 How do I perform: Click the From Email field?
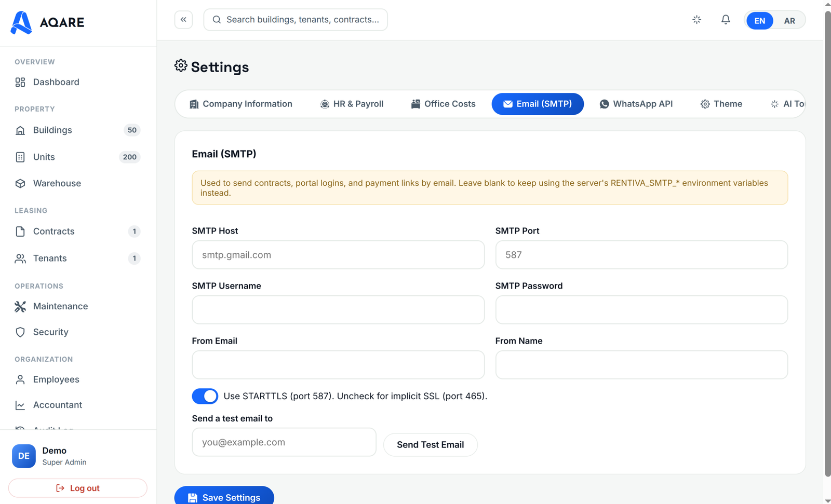click(338, 365)
